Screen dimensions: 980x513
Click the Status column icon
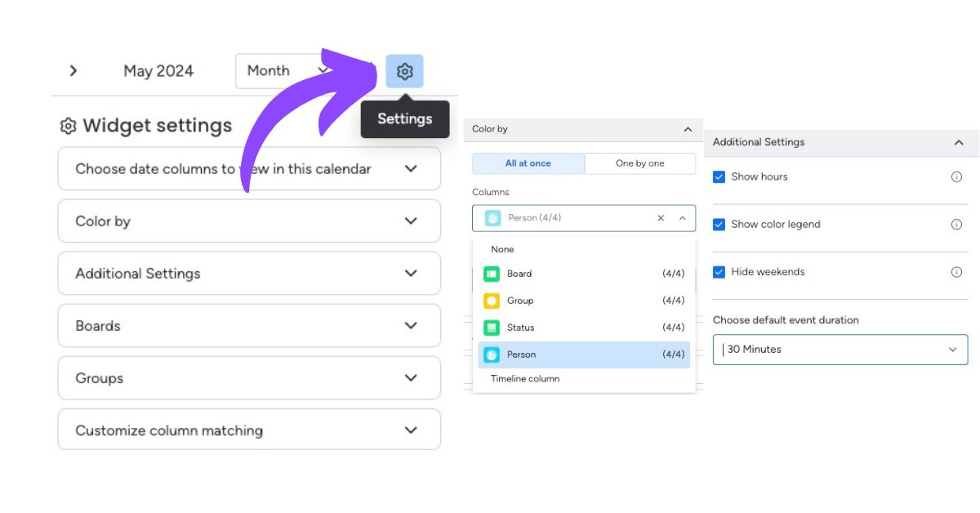click(492, 327)
